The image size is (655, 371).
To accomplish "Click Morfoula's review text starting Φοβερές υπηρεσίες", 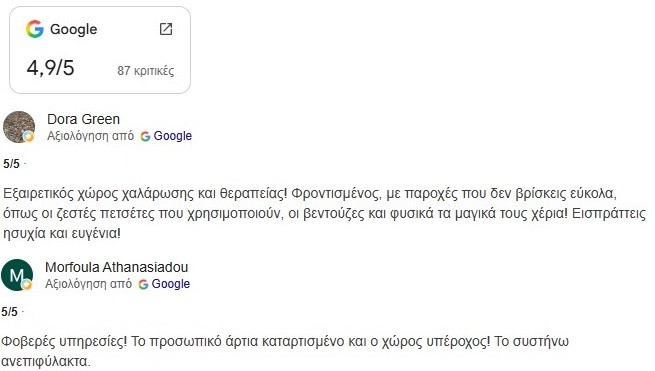I will click(x=285, y=351).
